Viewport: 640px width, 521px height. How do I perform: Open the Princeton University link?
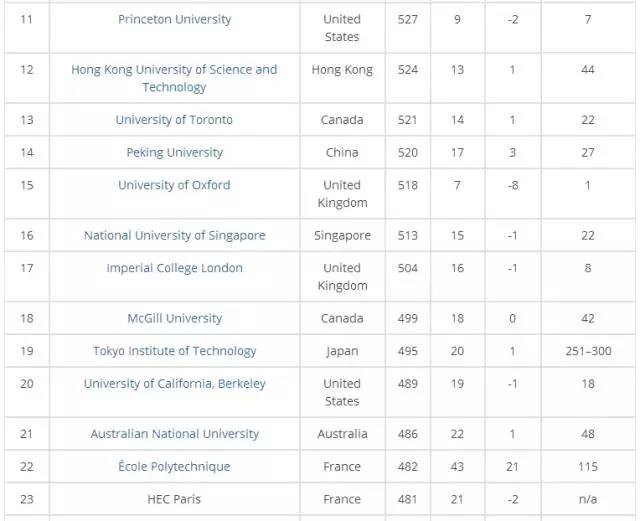click(x=174, y=20)
